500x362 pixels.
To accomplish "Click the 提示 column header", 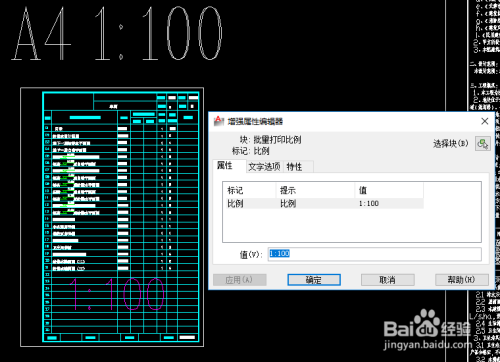I will coord(315,190).
